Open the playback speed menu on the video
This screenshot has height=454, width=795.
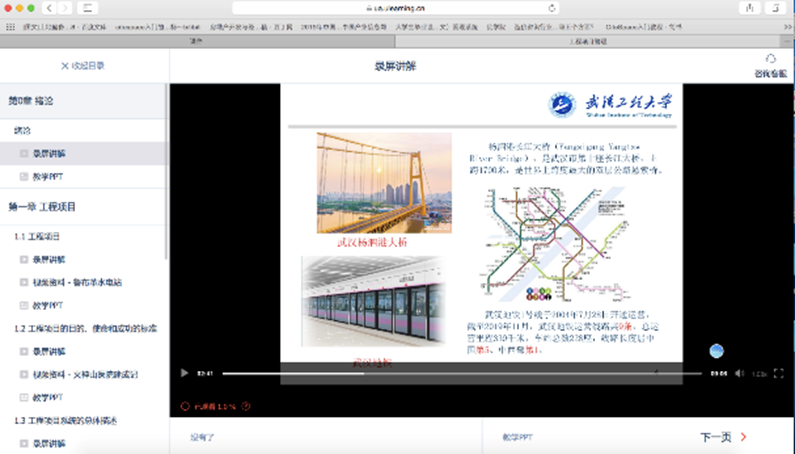pos(759,373)
